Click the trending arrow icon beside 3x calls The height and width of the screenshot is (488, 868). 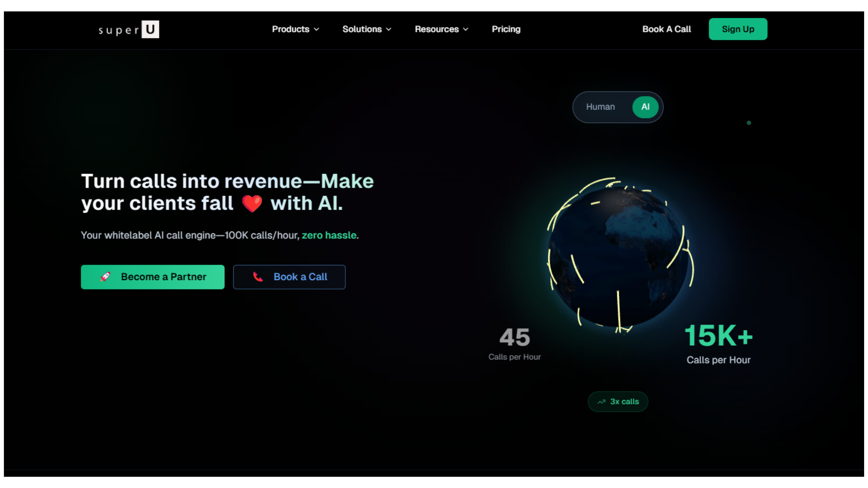pos(602,402)
